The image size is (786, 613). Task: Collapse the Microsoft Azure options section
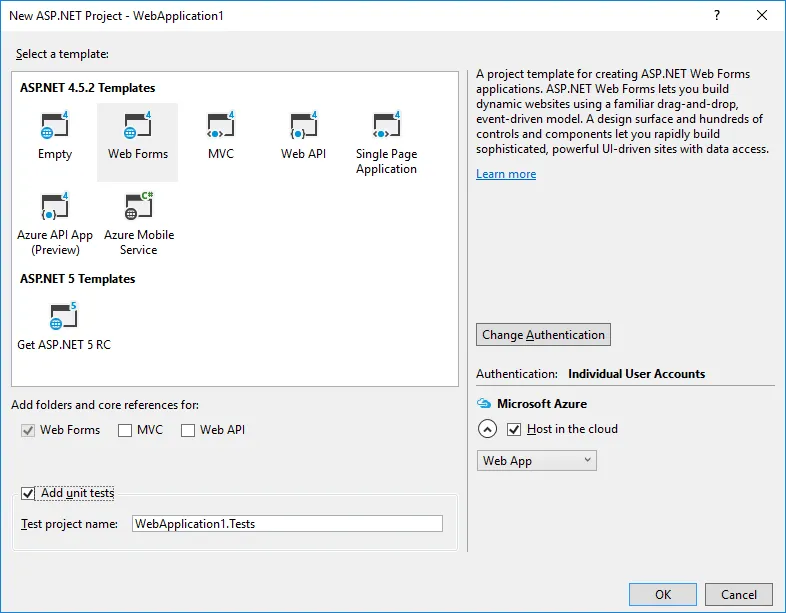point(487,429)
